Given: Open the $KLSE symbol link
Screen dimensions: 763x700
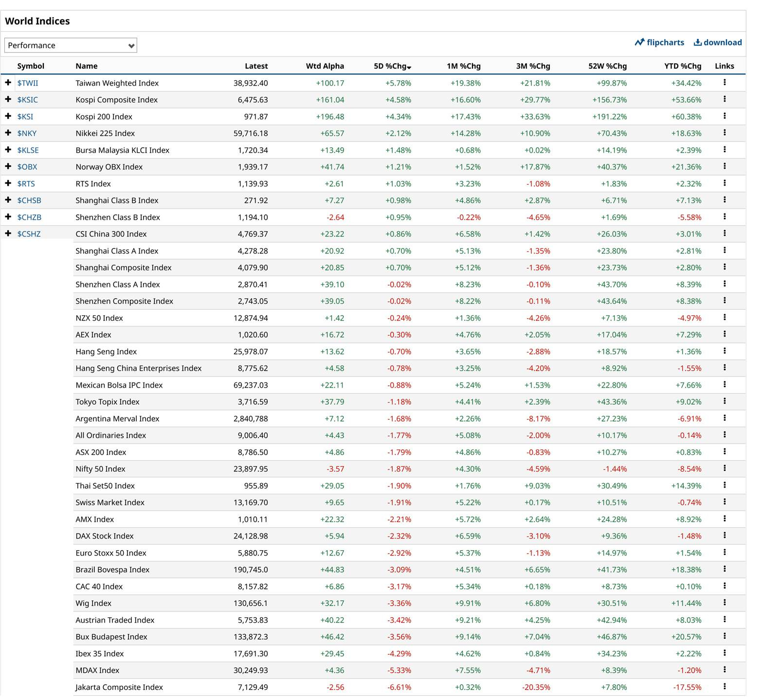Looking at the screenshot, I should [28, 150].
